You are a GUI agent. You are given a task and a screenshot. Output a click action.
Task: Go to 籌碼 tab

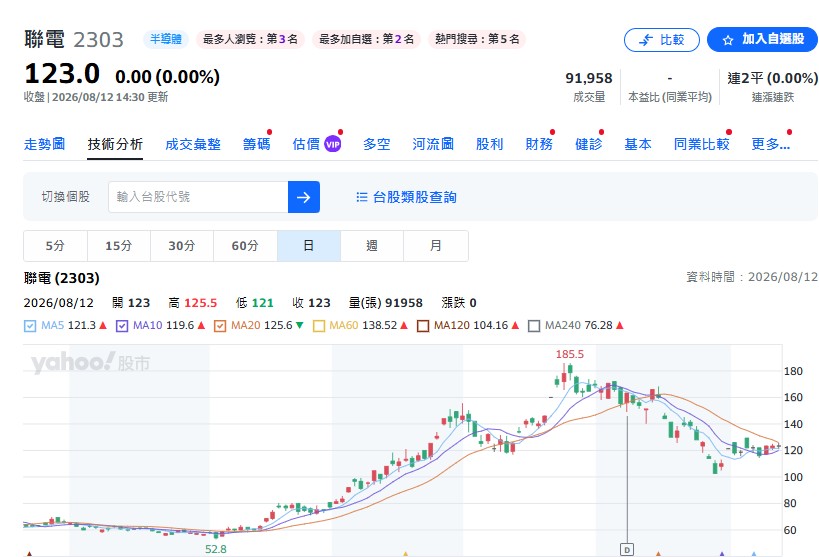(256, 144)
